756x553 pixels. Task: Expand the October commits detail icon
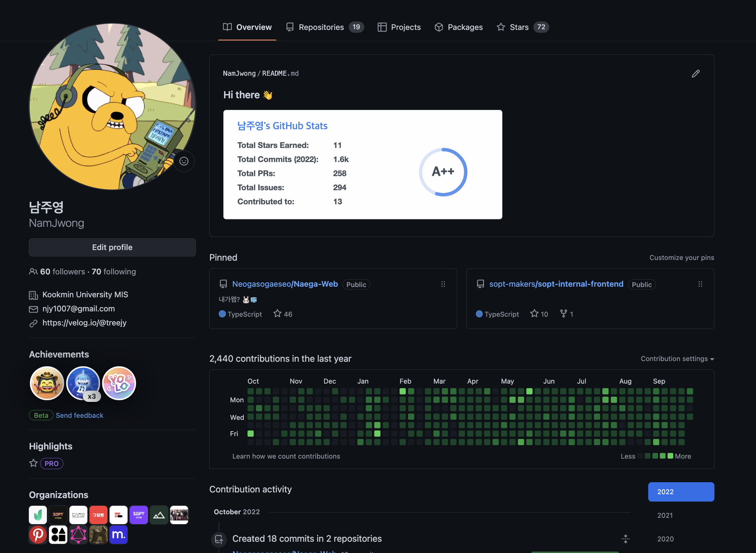(626, 539)
